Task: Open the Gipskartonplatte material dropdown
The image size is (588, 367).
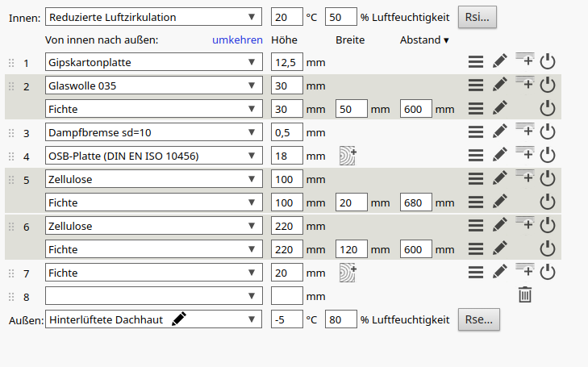Action: [153, 62]
